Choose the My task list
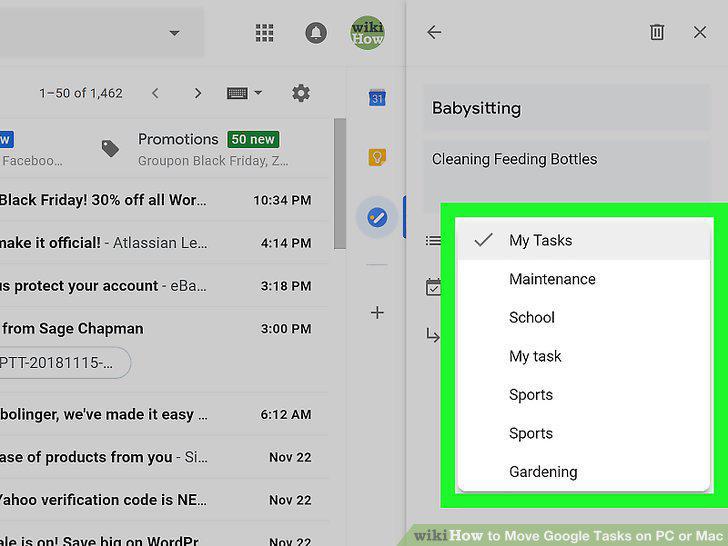The width and height of the screenshot is (728, 546). click(584, 356)
